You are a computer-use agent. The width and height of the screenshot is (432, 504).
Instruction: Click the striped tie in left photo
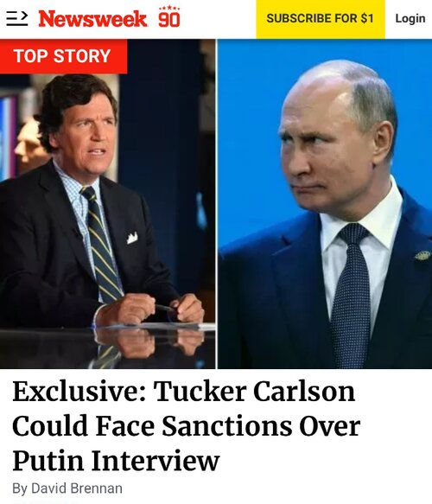click(101, 244)
